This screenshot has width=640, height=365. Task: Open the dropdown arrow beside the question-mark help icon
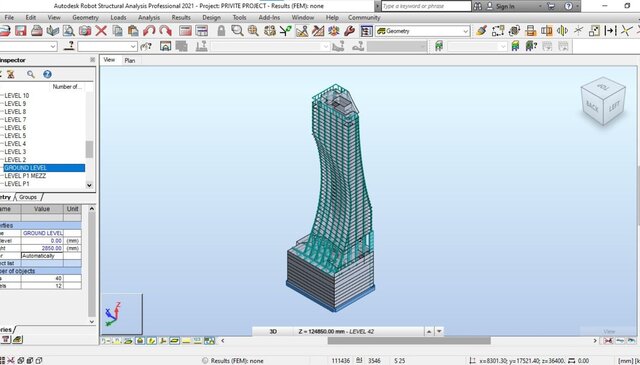point(578,6)
